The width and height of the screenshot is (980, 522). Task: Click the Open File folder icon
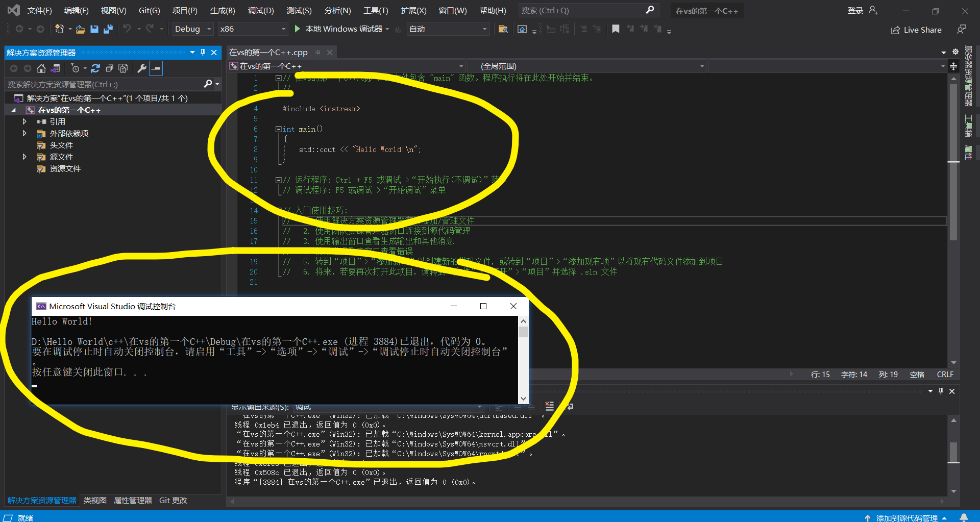pos(80,29)
